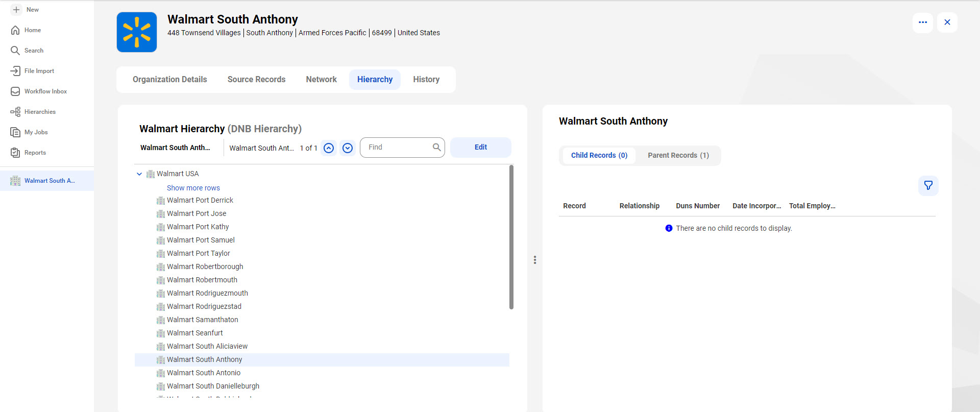
Task: Select Walmart Rodriguezstad in tree
Action: (x=204, y=307)
